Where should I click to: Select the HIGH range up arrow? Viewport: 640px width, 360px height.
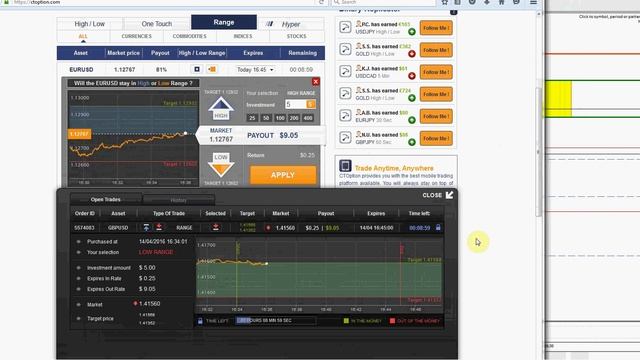[221, 109]
